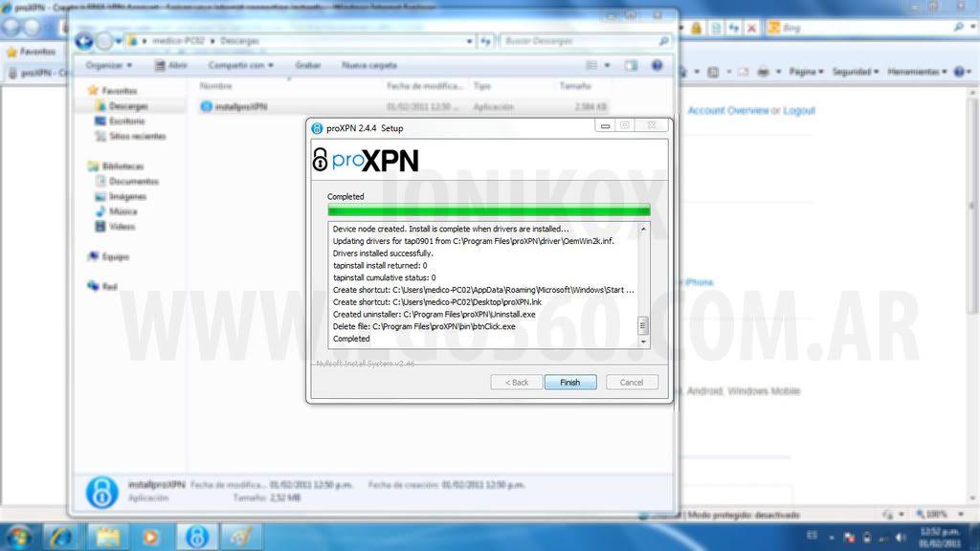The width and height of the screenshot is (980, 551).
Task: Click the Bing search box in Internet Explorer
Action: pyautogui.click(x=867, y=28)
